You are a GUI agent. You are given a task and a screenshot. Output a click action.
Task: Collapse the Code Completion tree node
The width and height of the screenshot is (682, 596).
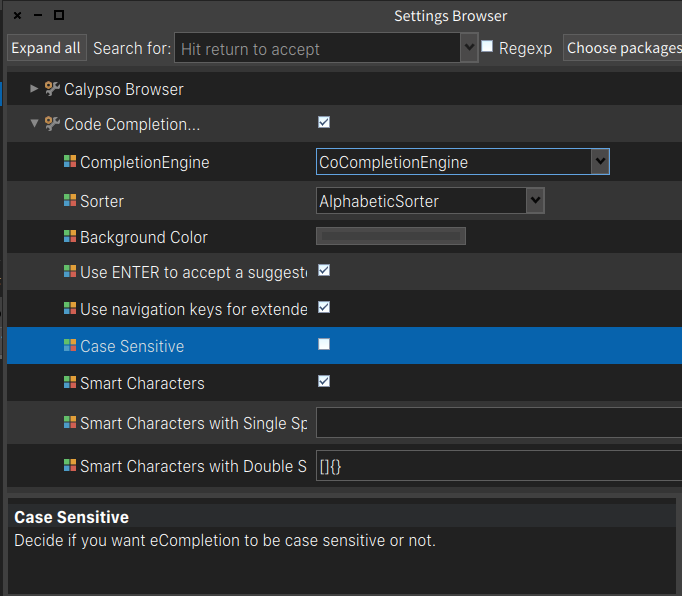35,124
